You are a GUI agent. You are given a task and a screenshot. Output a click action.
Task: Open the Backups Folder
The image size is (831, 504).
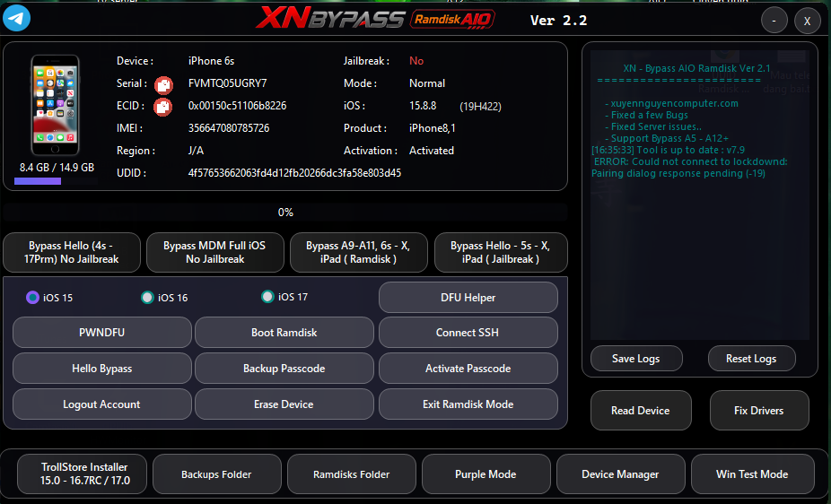[x=217, y=474]
